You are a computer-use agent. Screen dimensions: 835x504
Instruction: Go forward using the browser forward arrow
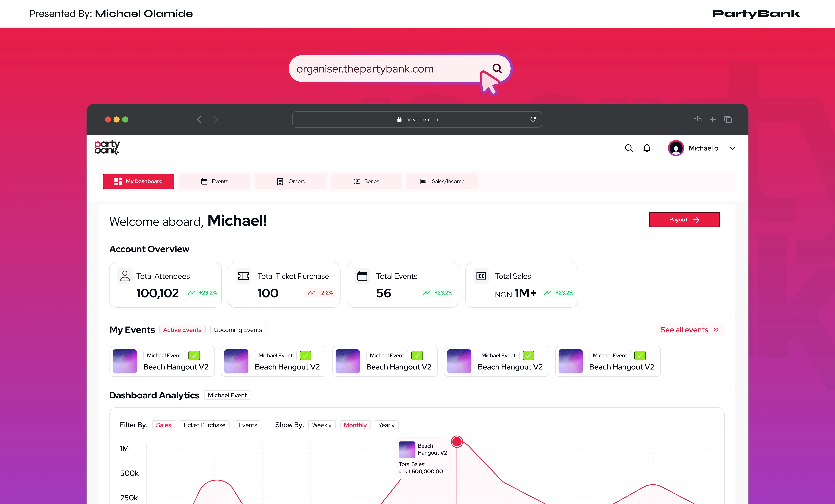coord(216,119)
